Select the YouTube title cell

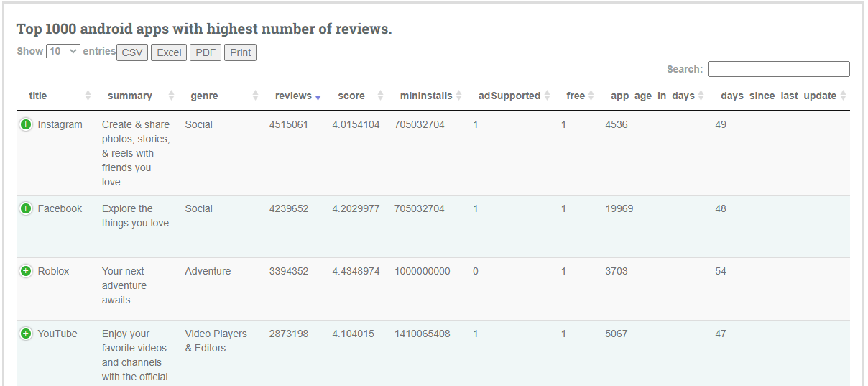click(x=57, y=334)
